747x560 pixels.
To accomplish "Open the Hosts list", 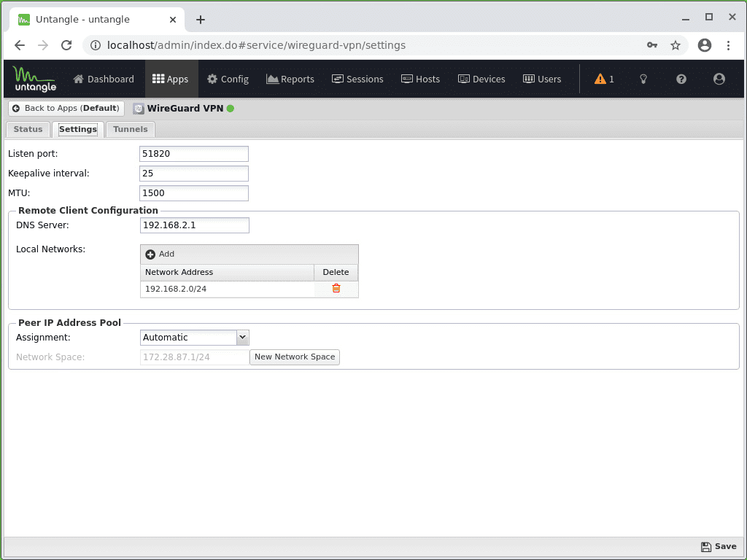I will coord(420,79).
